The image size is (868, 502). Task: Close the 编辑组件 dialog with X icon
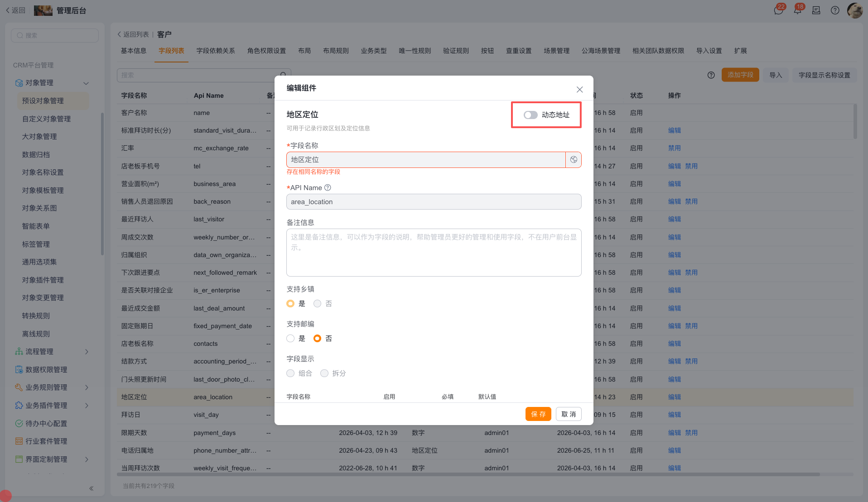pyautogui.click(x=579, y=90)
